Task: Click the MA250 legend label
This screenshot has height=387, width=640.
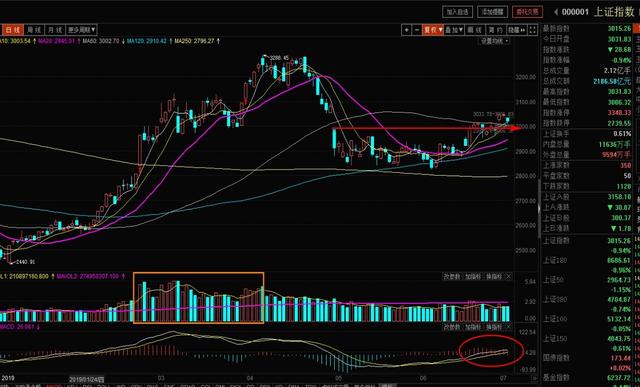Action: point(195,41)
